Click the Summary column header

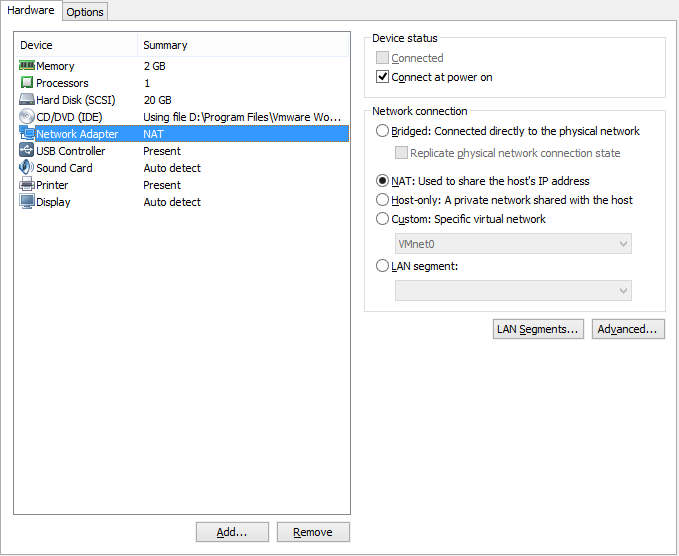coord(166,45)
